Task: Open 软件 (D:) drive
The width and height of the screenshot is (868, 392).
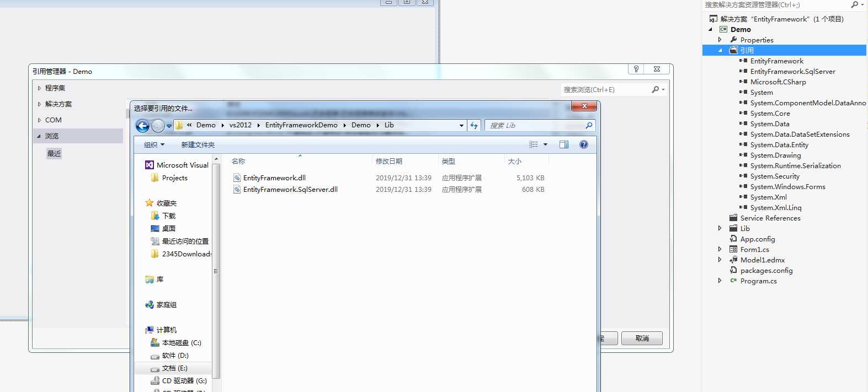Action: click(x=169, y=356)
